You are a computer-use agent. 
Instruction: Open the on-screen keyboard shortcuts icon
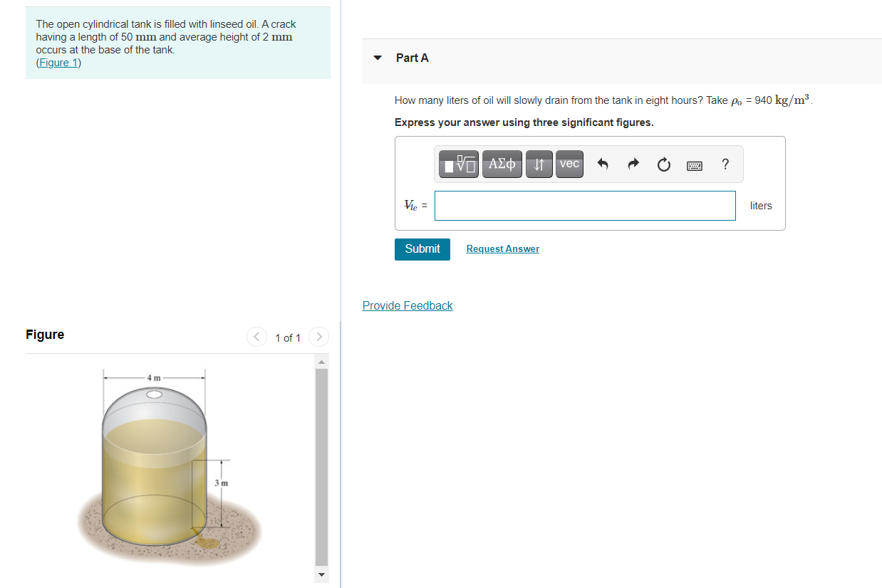tap(694, 164)
